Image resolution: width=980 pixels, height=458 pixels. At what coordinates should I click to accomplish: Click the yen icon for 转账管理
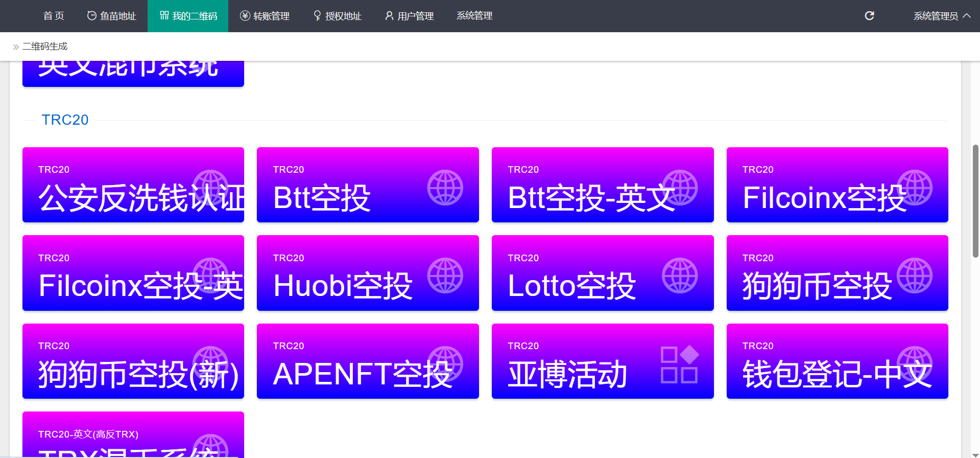pos(245,16)
